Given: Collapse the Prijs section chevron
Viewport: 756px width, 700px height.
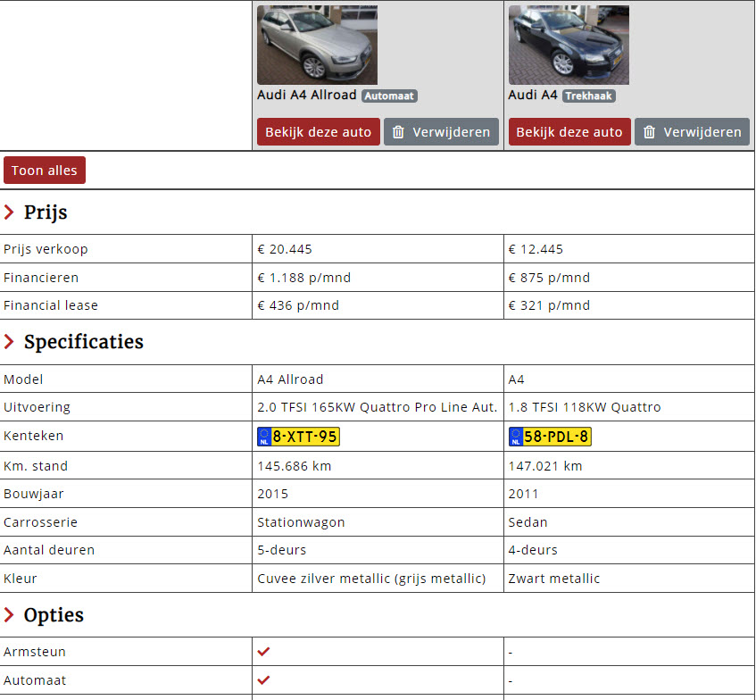Looking at the screenshot, I should (9, 212).
